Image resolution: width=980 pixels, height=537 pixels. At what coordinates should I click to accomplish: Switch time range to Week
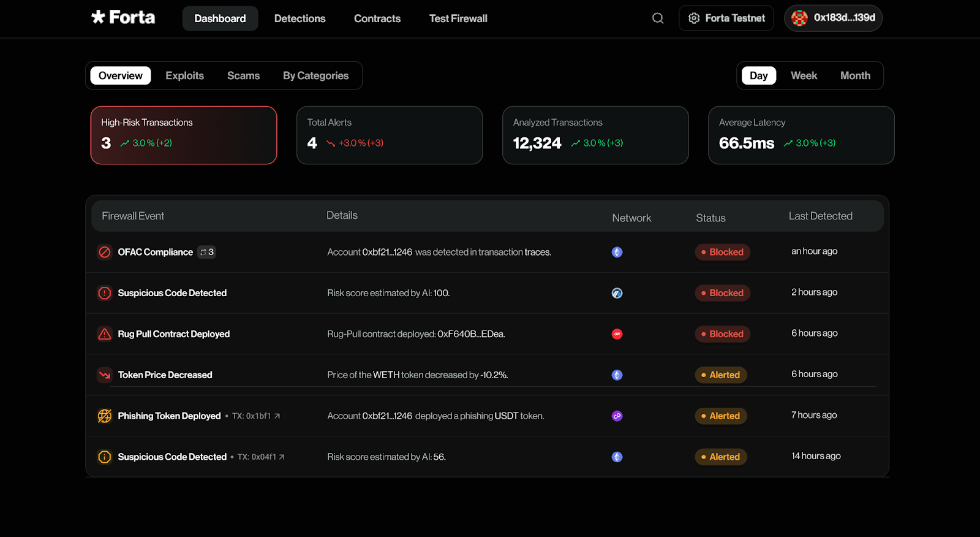pyautogui.click(x=804, y=75)
